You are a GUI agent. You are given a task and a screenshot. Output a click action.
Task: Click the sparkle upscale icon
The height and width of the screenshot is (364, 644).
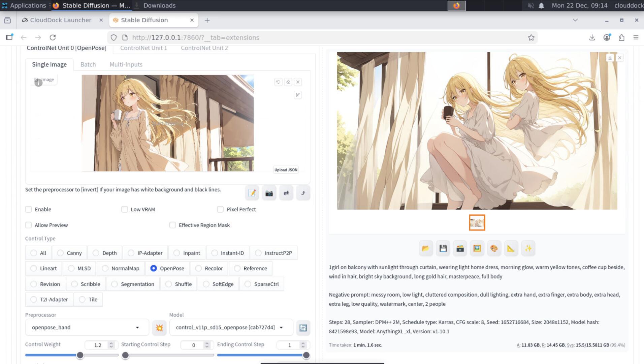coord(528,249)
